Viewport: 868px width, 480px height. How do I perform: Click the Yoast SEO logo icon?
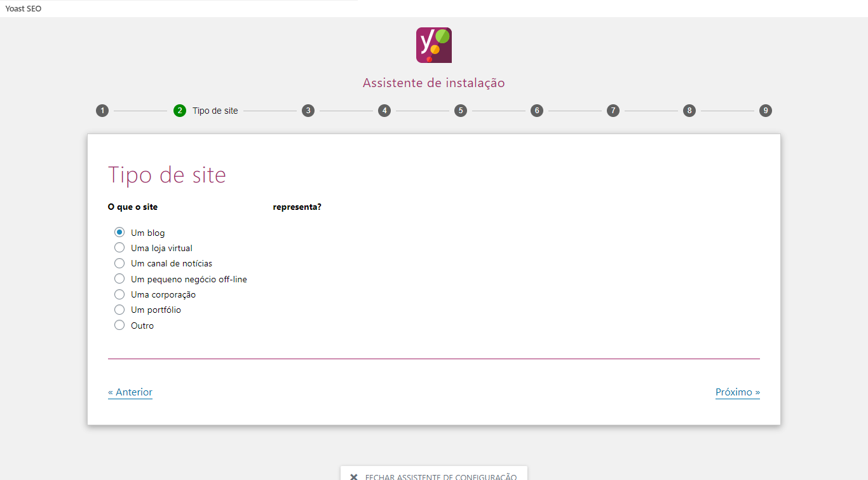click(433, 45)
